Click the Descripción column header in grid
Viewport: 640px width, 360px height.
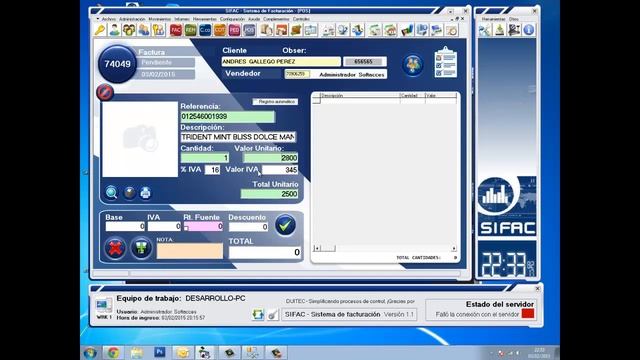[x=360, y=96]
